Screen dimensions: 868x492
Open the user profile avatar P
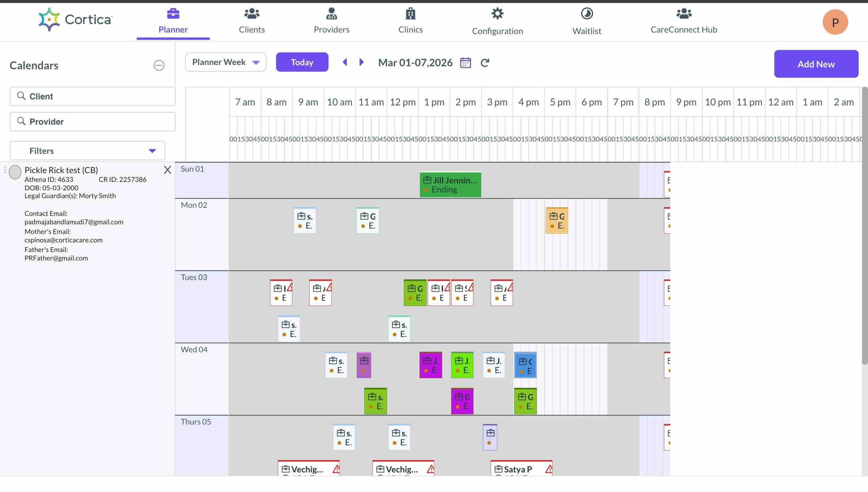[835, 22]
